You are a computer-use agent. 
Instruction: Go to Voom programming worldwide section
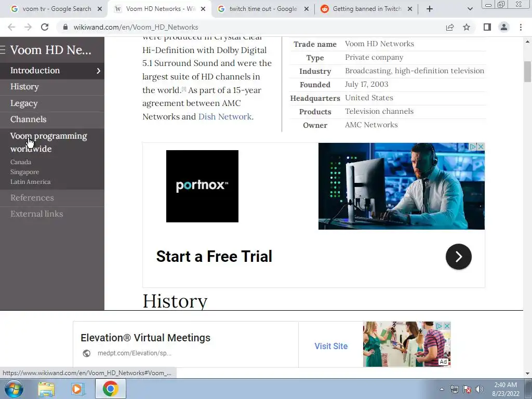48,142
